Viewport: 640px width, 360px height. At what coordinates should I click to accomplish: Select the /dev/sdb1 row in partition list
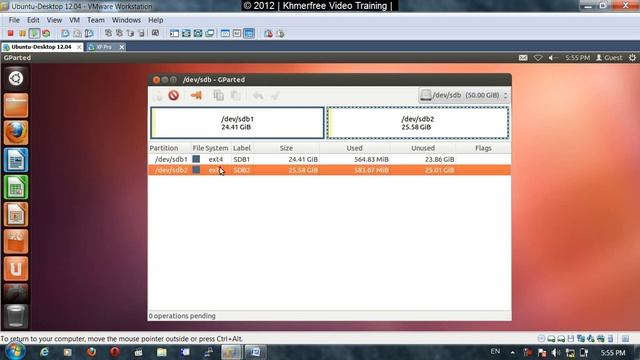[x=329, y=159]
